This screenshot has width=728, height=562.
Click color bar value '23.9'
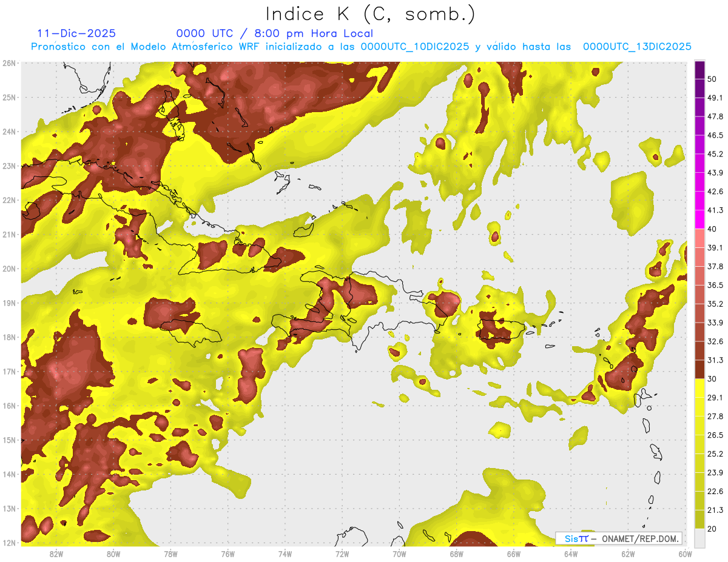tap(715, 473)
